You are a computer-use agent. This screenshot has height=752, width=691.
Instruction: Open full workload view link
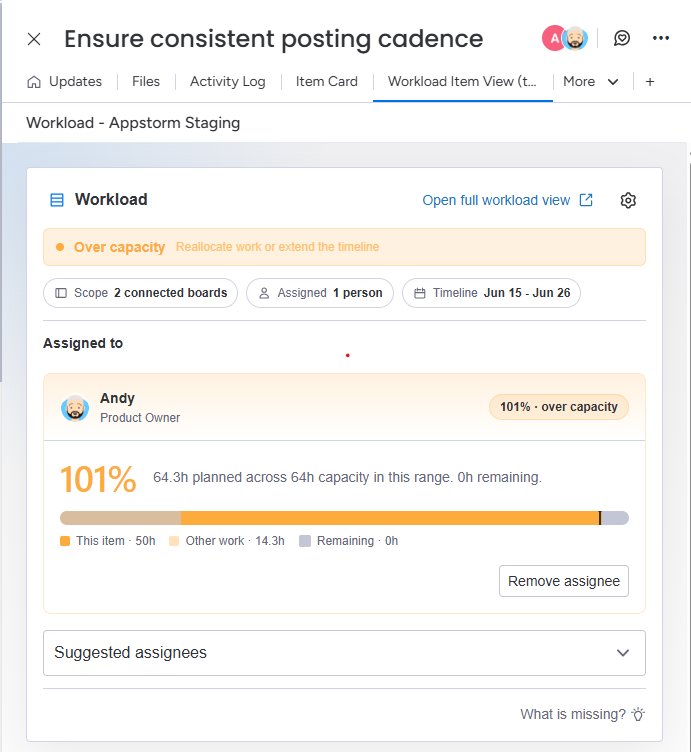[496, 200]
